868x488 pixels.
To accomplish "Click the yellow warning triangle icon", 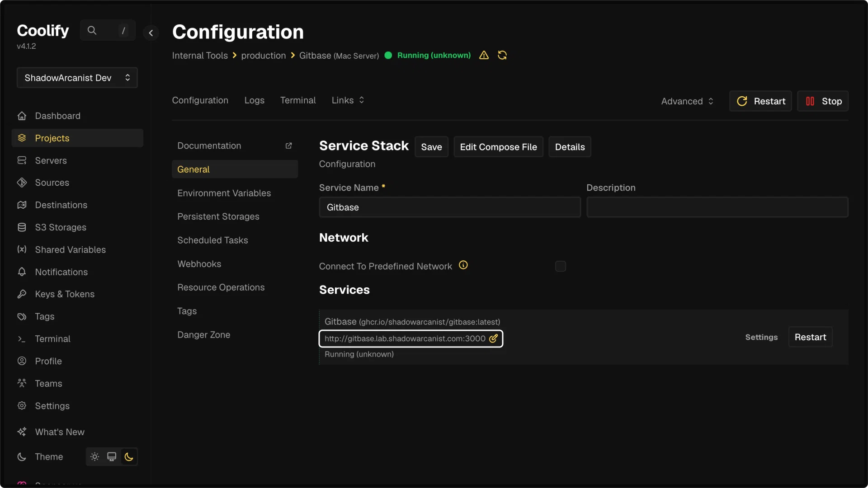I will 484,55.
